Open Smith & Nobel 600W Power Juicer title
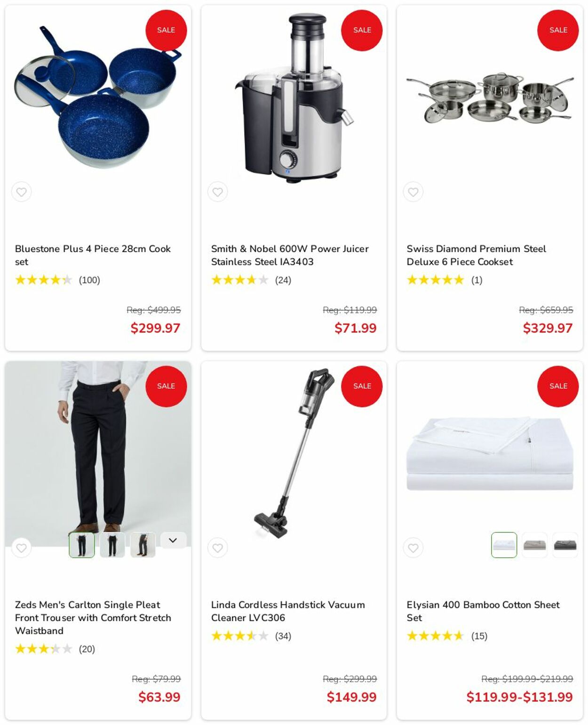588x725 pixels. tap(290, 255)
